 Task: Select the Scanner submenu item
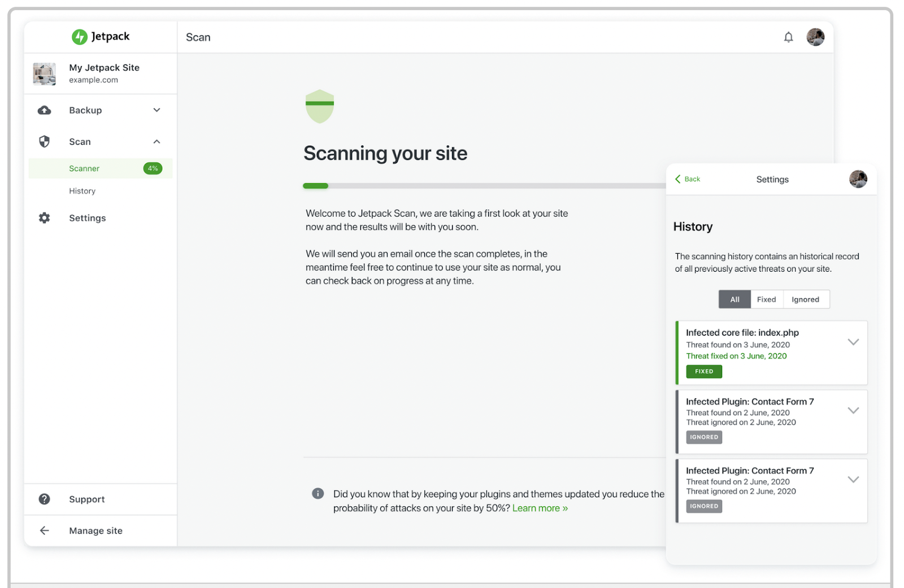101,168
